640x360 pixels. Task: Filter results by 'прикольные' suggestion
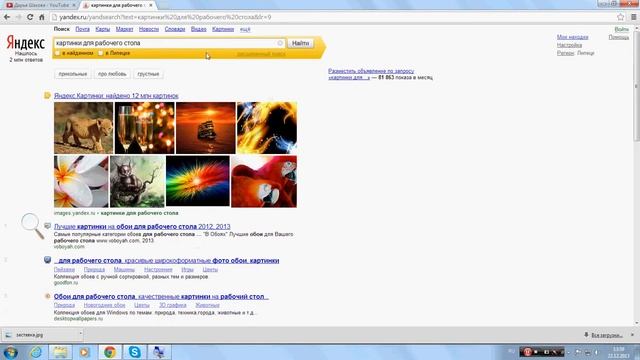point(73,74)
